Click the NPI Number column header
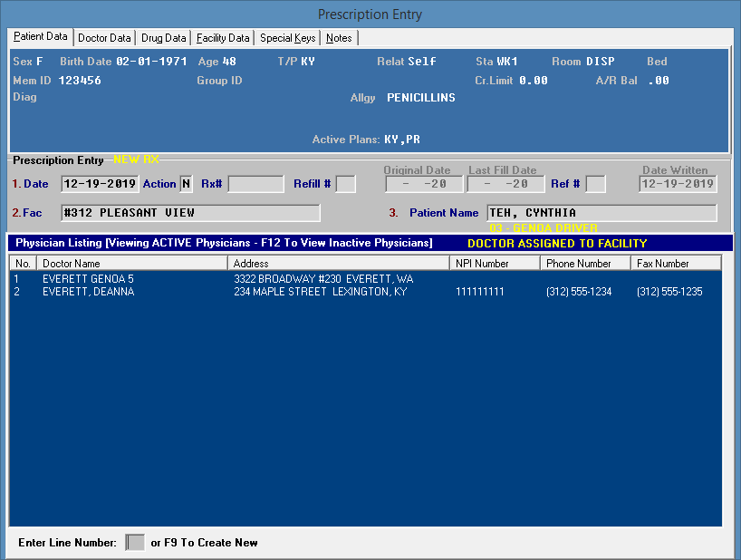741x560 pixels. click(x=496, y=264)
